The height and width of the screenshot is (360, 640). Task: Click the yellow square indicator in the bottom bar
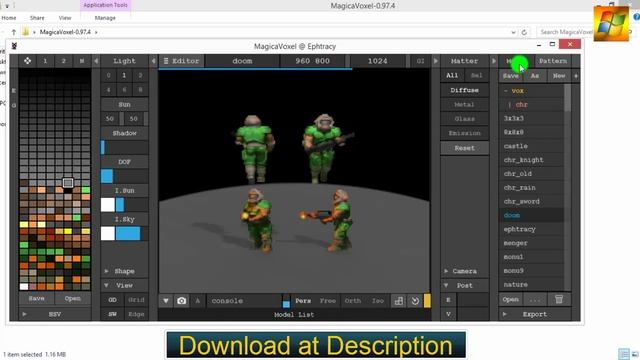click(427, 301)
